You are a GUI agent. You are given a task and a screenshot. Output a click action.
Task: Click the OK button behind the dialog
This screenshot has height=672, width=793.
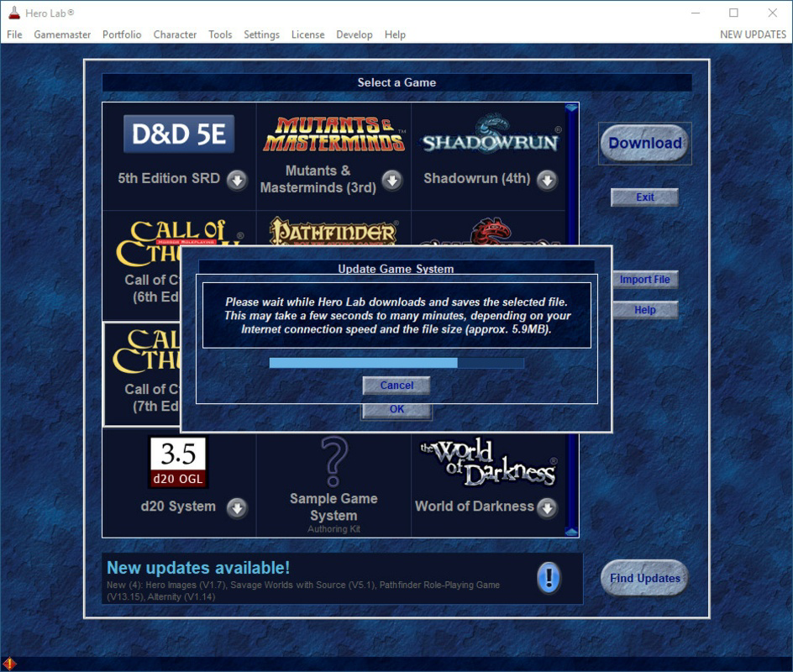click(x=396, y=411)
